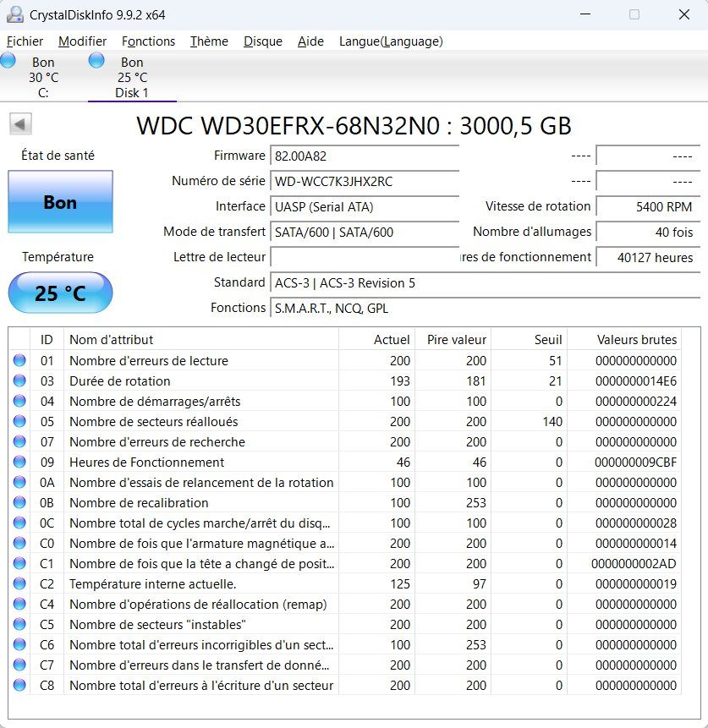The width and height of the screenshot is (708, 728).
Task: Click status orb for Durée de rotation
Action: pyautogui.click(x=19, y=380)
